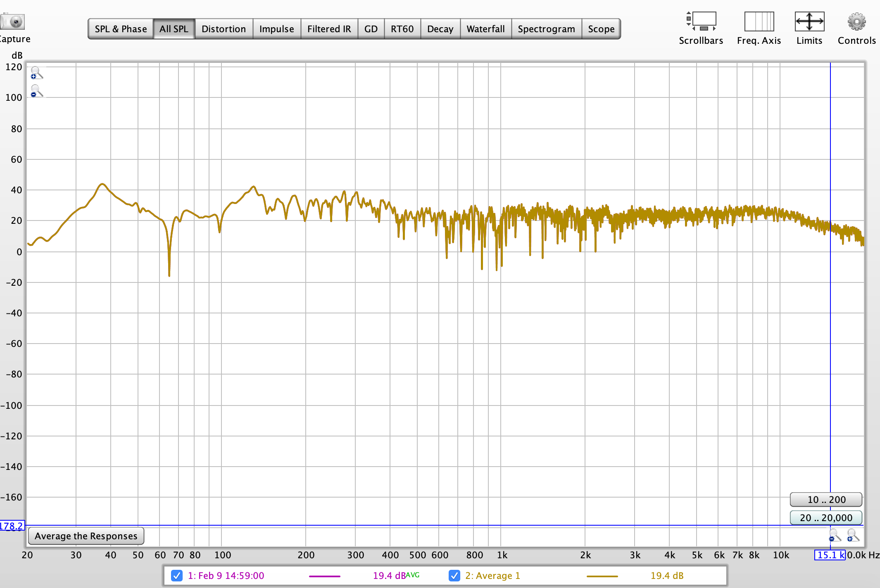Click the 2: Average 1 legend label

coord(493,576)
